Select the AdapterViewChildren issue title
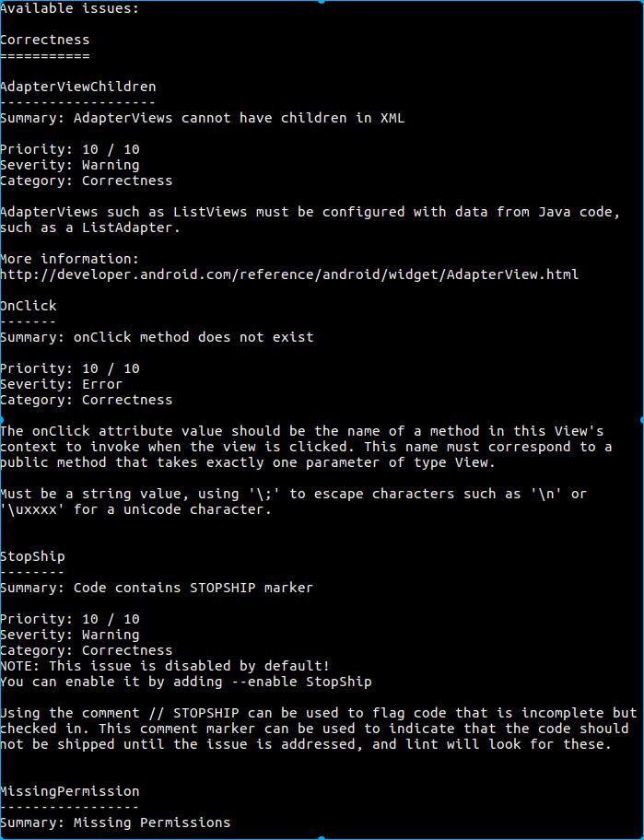This screenshot has height=840, width=644. click(x=78, y=87)
